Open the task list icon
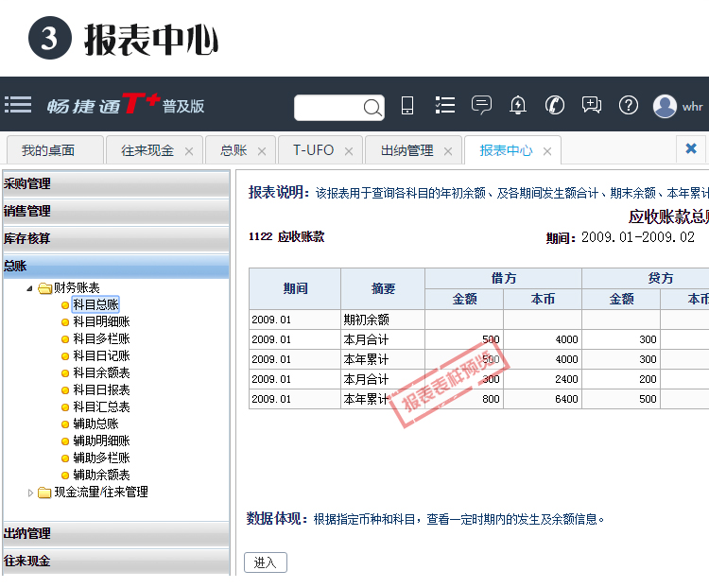Screen dimensions: 709x588 445,105
